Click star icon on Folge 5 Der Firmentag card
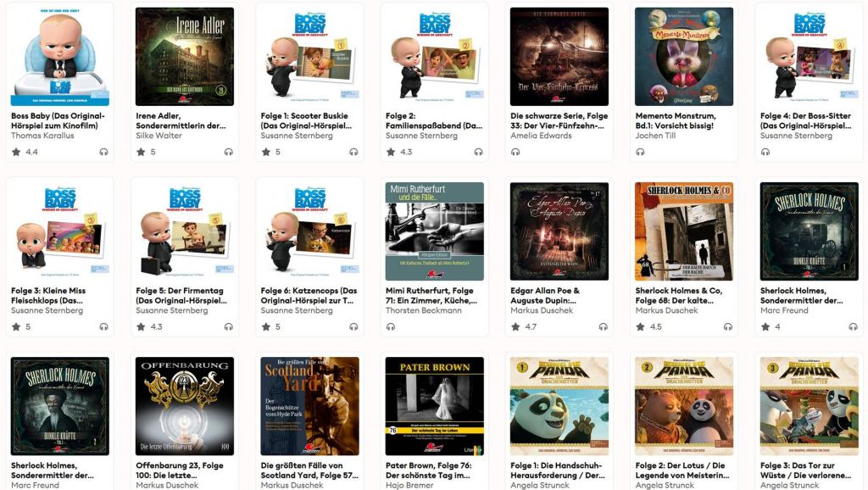The height and width of the screenshot is (490, 868). (x=142, y=326)
